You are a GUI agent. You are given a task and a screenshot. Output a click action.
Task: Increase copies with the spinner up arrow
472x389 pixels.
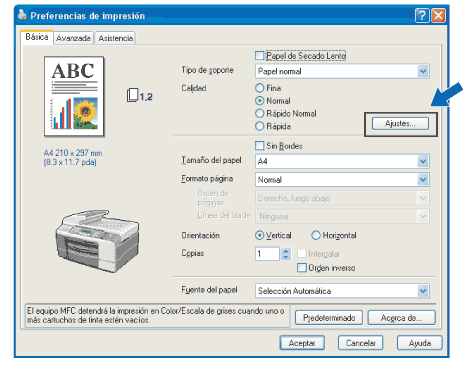pos(286,251)
